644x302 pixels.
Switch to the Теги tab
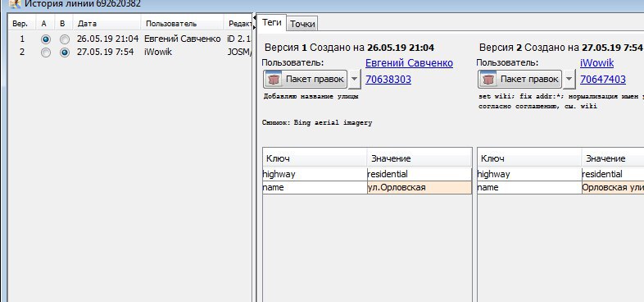click(x=271, y=23)
